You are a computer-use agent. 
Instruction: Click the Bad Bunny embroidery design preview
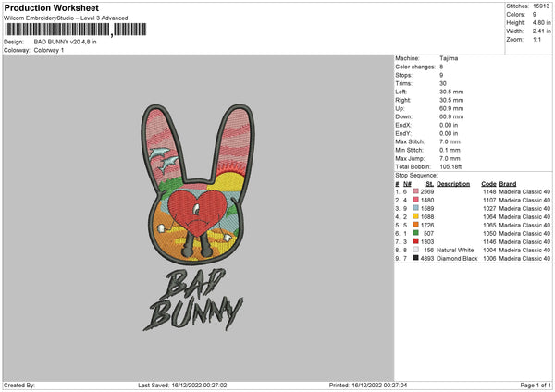pyautogui.click(x=198, y=217)
